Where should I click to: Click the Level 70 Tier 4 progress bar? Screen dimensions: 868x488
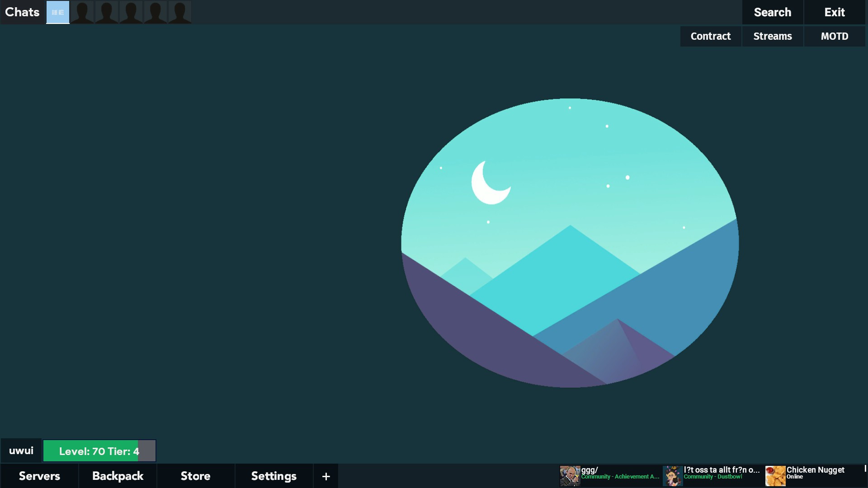coord(99,451)
